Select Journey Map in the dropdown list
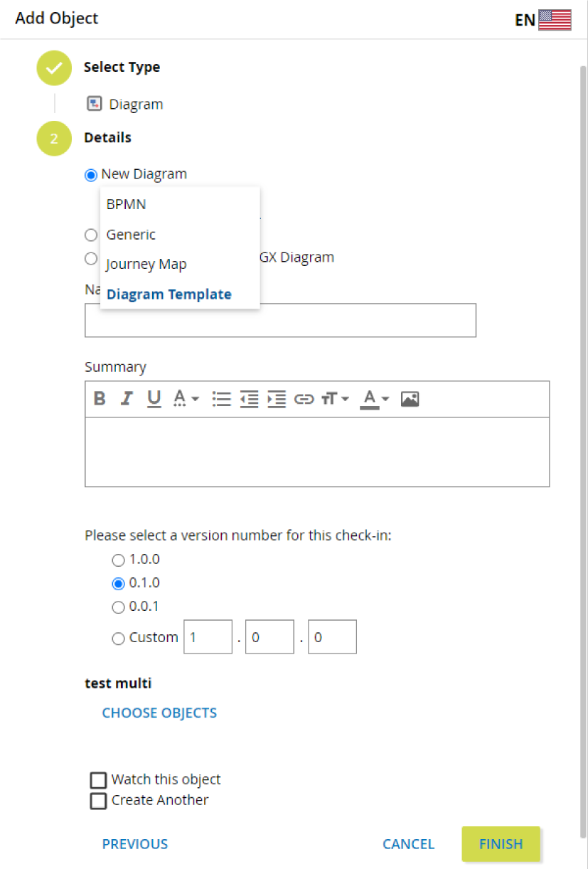This screenshot has height=869, width=588. [x=146, y=265]
